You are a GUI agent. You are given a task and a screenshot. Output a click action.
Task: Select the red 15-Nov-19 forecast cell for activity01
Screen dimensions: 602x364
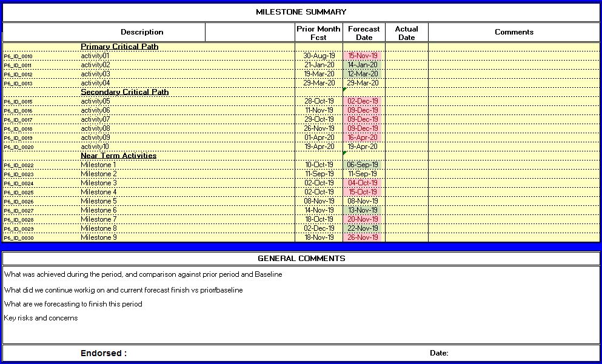363,55
